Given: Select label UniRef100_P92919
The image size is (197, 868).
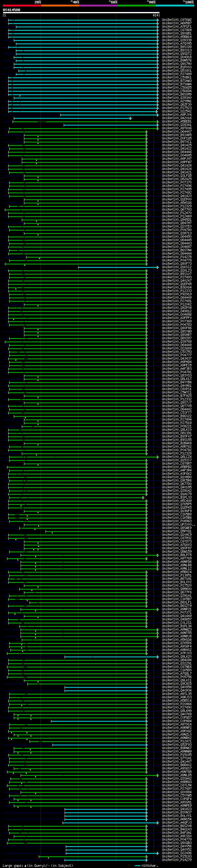Looking at the screenshot, I should click(x=177, y=294).
